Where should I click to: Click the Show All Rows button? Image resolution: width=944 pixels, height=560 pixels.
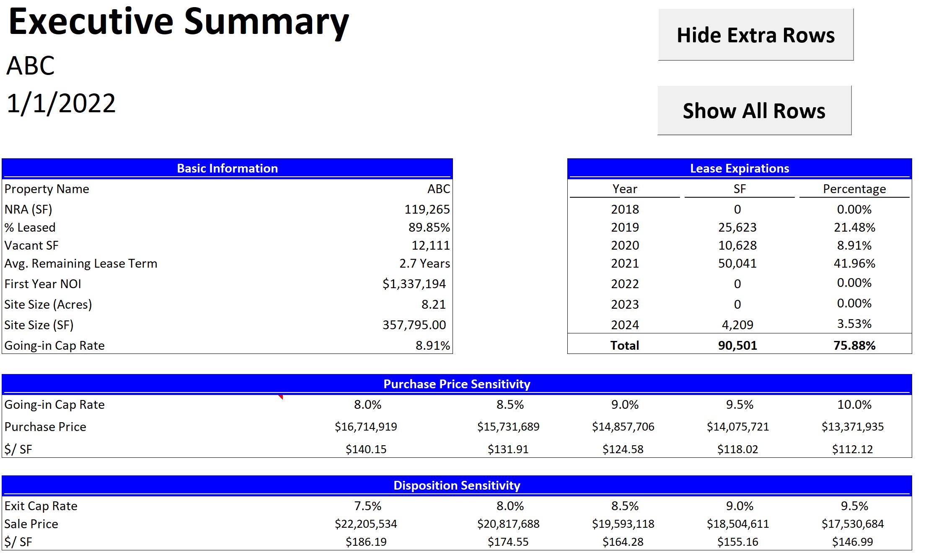tap(754, 110)
